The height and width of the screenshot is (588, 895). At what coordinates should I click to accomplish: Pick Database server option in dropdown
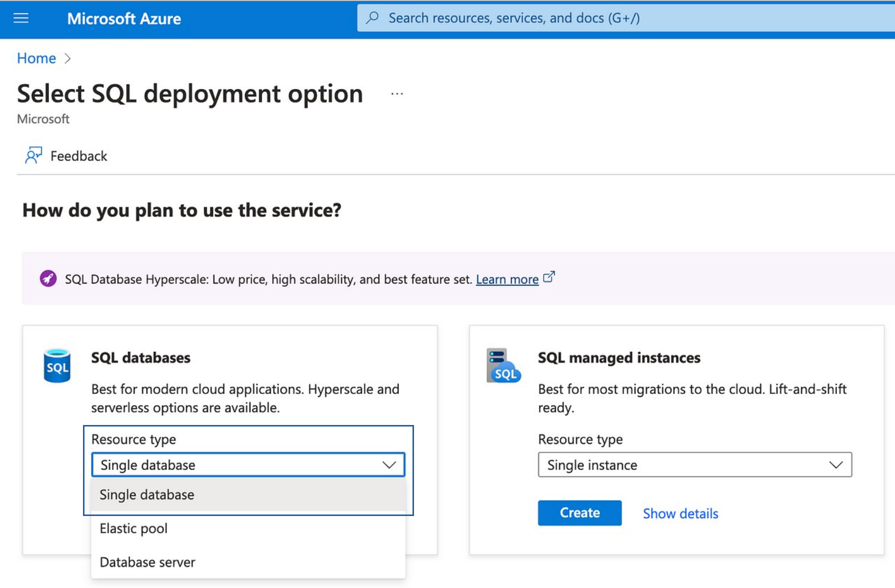coord(147,562)
